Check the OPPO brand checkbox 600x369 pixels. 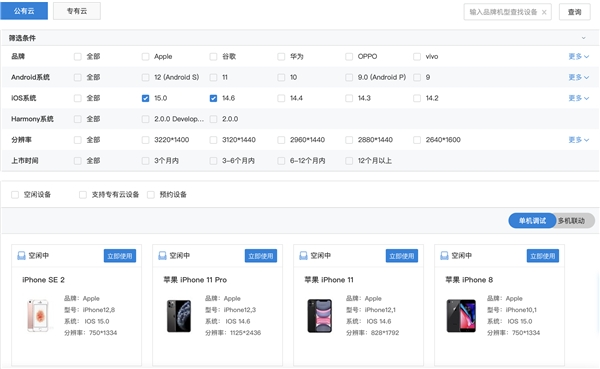pos(349,57)
